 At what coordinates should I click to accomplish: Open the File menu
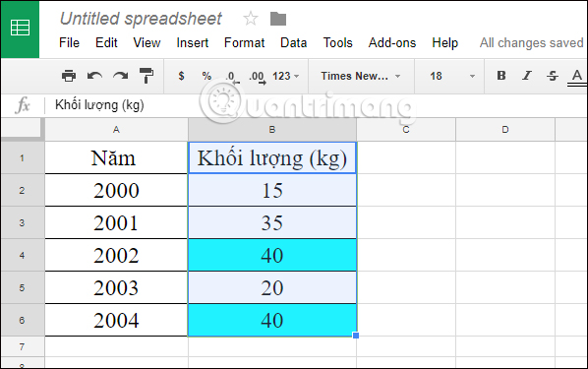tap(70, 42)
